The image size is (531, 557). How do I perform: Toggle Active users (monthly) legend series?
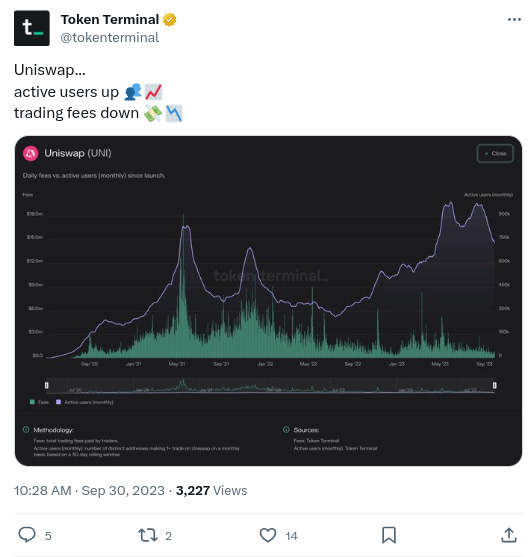click(x=85, y=402)
